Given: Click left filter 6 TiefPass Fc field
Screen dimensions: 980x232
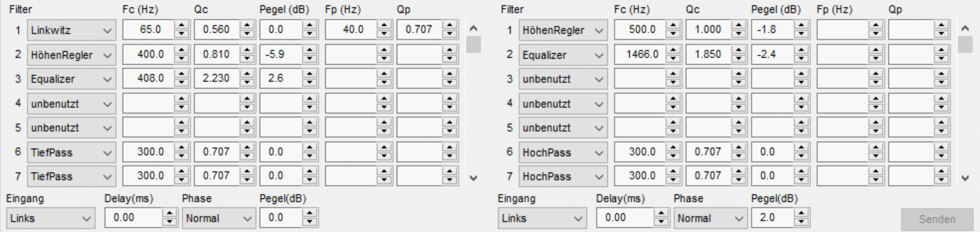Looking at the screenshot, I should click(148, 152).
